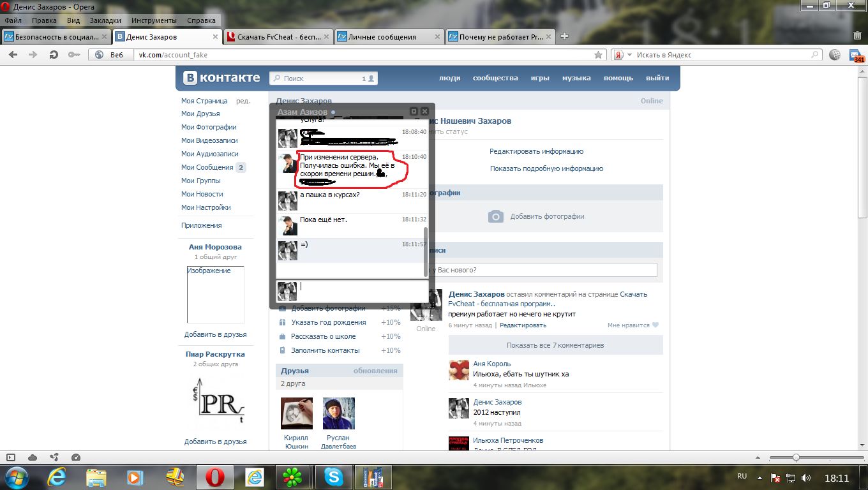This screenshot has height=490, width=868.
Task: Click Показать подробную информацию
Action: [546, 168]
